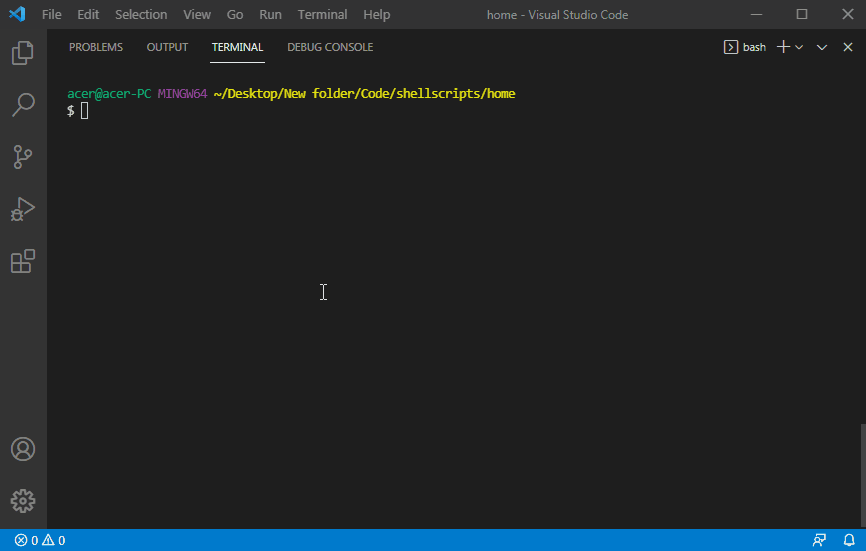This screenshot has width=866, height=551.
Task: Open the Manage gear settings icon
Action: 23,501
